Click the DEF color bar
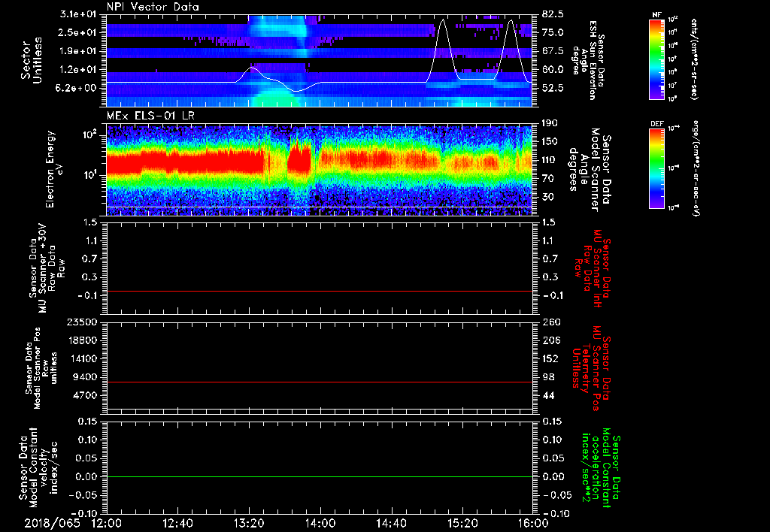This screenshot has width=770, height=532. 656,168
